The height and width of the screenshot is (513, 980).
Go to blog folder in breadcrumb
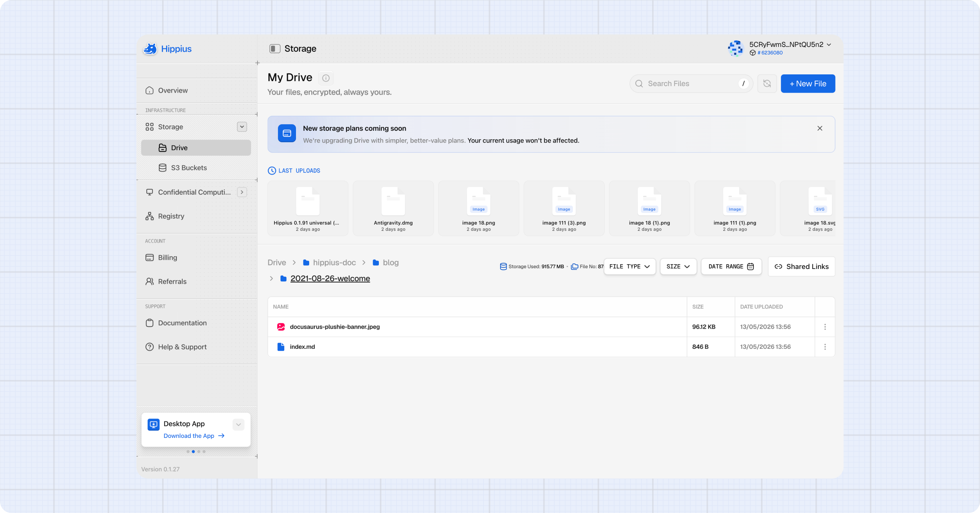click(x=386, y=263)
